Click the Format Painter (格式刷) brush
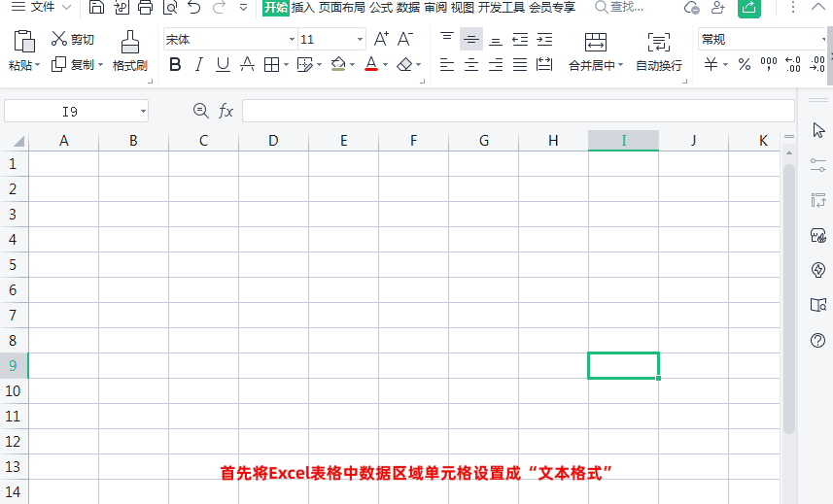Viewport: 833px width, 504px height. pos(130,50)
